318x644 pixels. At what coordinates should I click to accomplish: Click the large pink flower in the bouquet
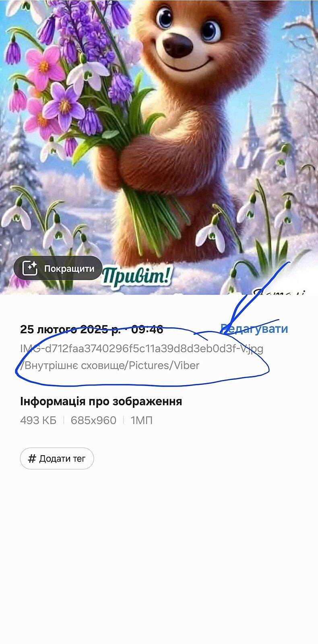(x=44, y=66)
